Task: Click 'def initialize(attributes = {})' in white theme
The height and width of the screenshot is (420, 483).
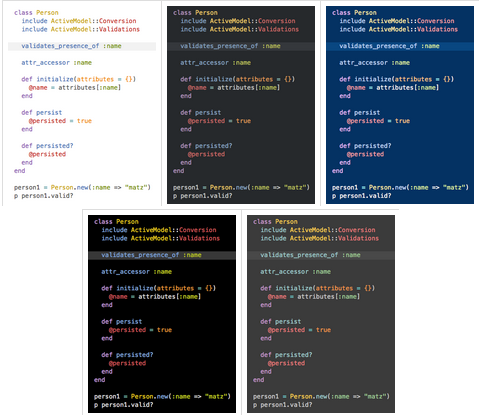Action: [79, 79]
